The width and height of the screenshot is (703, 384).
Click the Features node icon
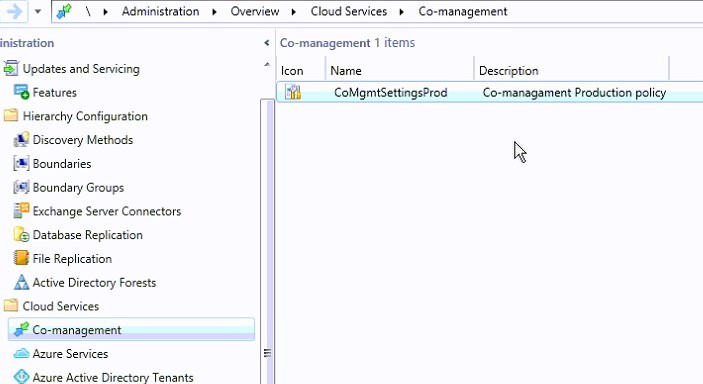[21, 92]
